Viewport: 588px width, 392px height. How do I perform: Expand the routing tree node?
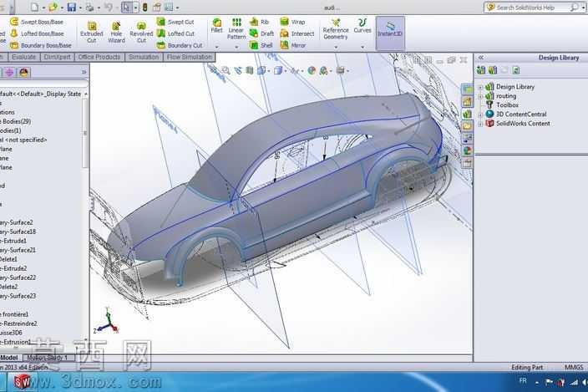480,96
